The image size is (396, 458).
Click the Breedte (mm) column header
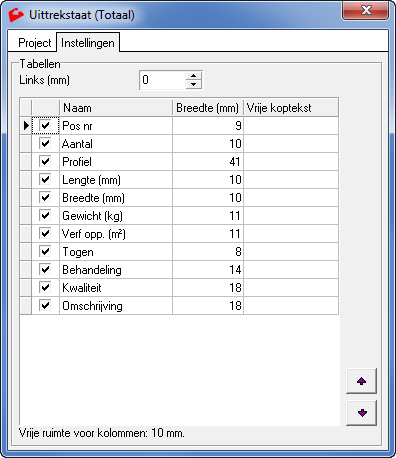[208, 108]
